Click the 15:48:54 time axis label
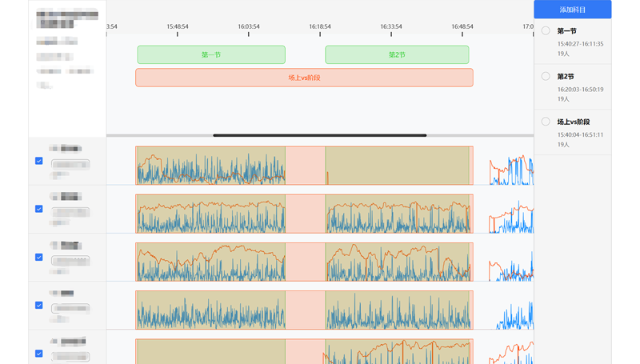Viewport: 640px width, 364px height. [x=177, y=26]
